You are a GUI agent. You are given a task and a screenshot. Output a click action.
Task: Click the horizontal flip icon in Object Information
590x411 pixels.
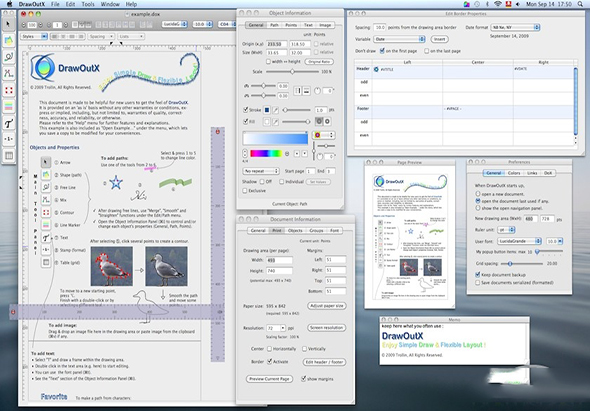(x=298, y=91)
